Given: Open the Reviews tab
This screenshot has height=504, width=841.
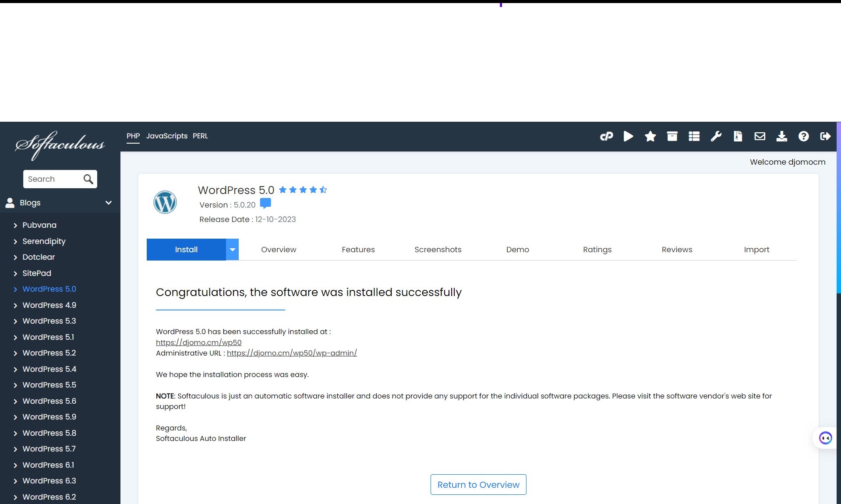Looking at the screenshot, I should click(x=677, y=250).
